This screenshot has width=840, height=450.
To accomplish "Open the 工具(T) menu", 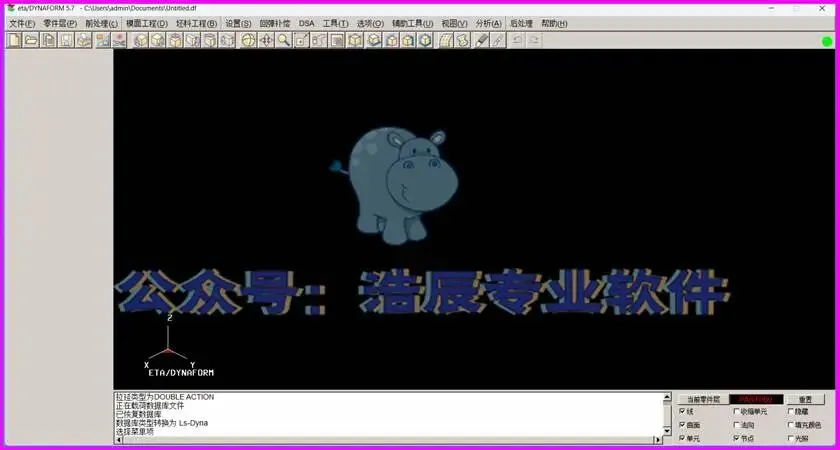I will point(335,24).
